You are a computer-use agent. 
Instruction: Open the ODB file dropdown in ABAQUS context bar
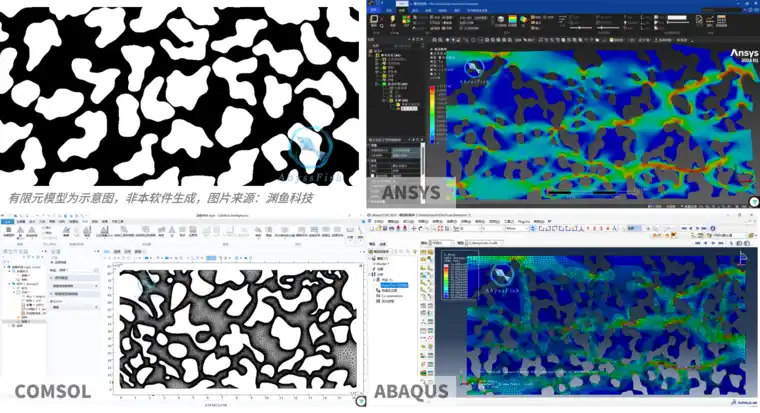[x=484, y=243]
